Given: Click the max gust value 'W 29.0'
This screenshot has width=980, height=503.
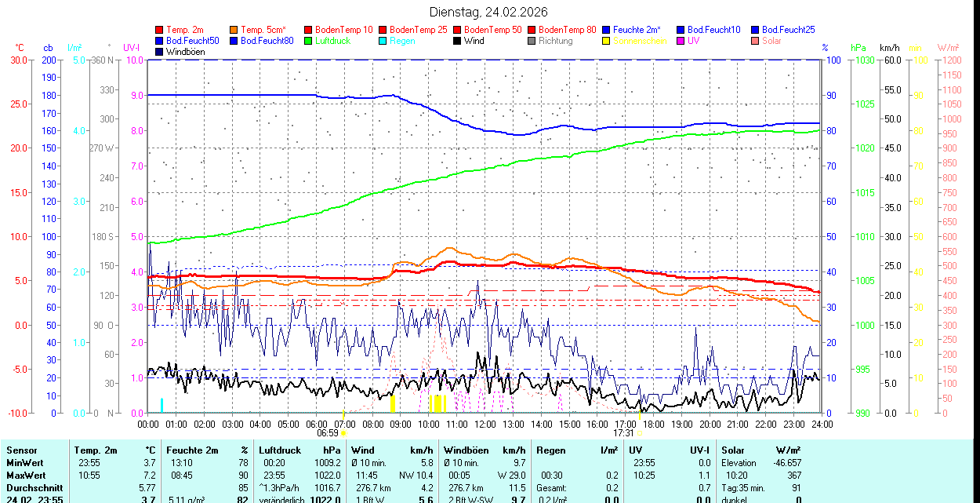Looking at the screenshot, I should [x=510, y=476].
